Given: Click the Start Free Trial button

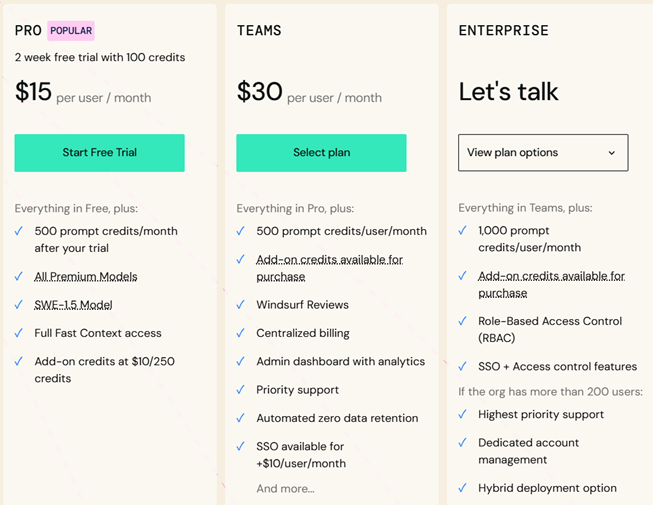Looking at the screenshot, I should 99,153.
